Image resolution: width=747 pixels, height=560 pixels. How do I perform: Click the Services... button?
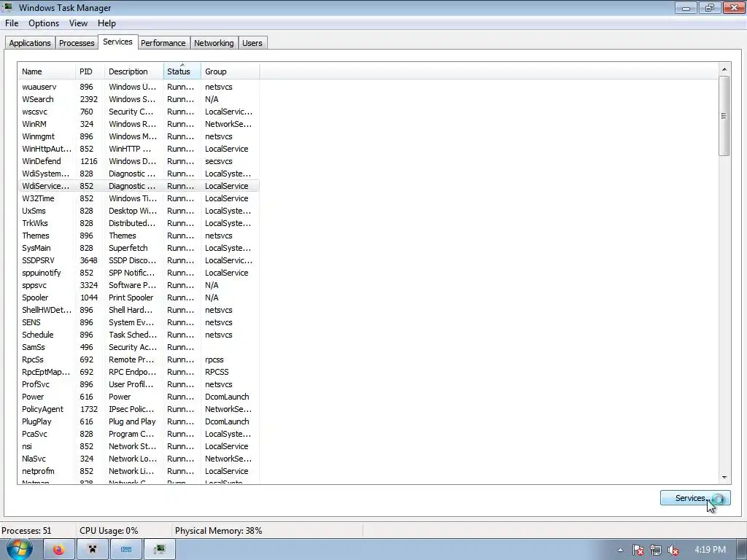695,498
